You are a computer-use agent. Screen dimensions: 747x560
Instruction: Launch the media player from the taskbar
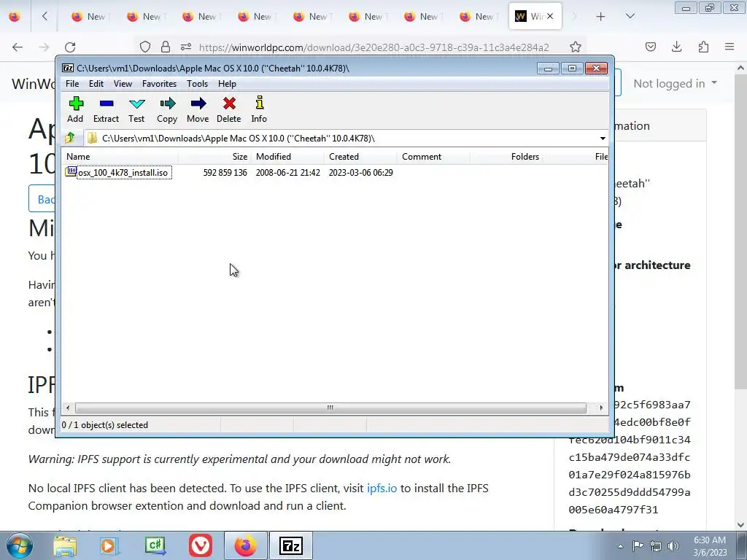(109, 545)
